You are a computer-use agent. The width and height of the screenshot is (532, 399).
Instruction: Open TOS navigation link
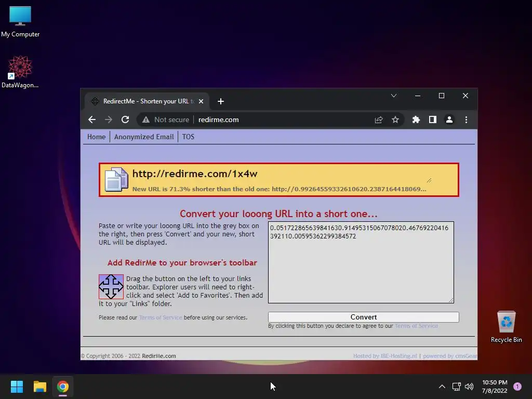[x=188, y=137]
